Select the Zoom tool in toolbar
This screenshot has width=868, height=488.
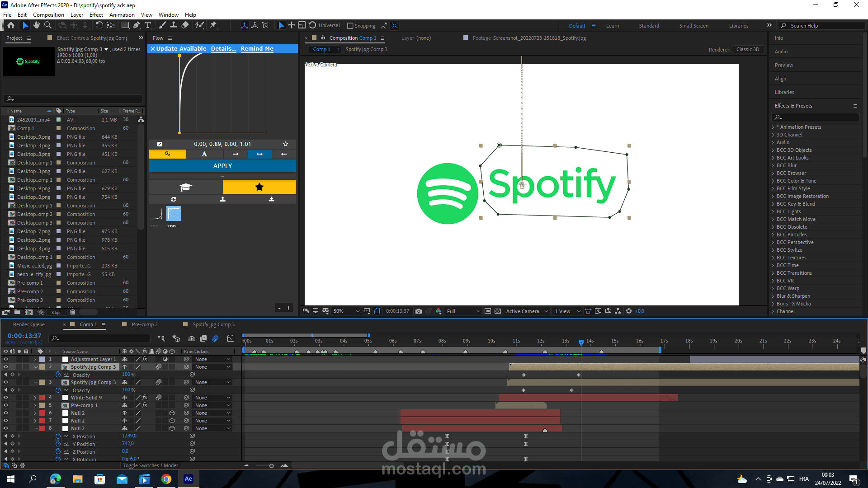(47, 25)
